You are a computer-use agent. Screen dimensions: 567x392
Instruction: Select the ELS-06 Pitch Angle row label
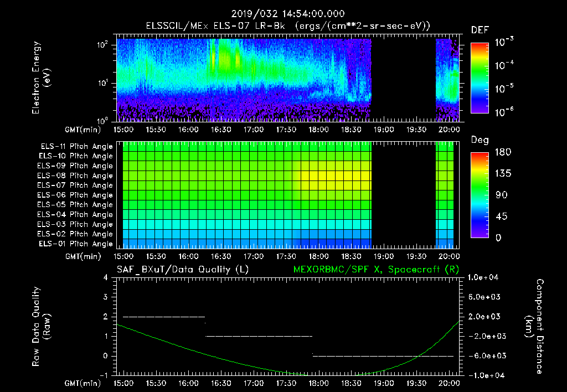[75, 195]
